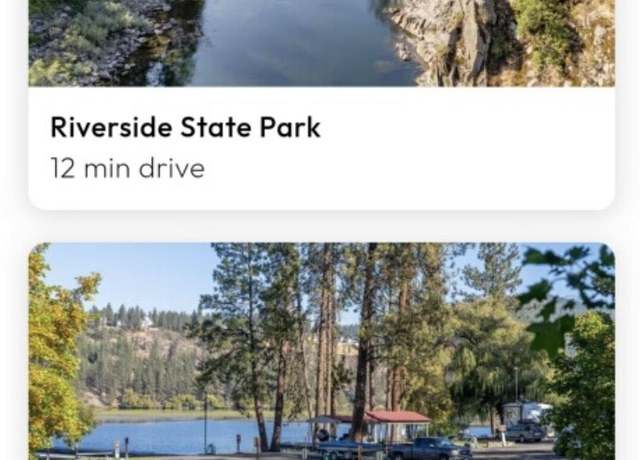Click the white RV camper in the photo

527,413
